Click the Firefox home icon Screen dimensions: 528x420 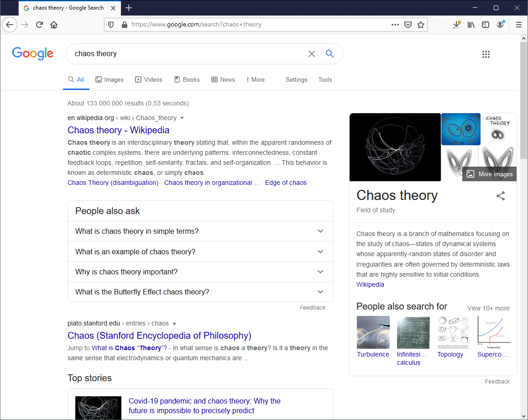tap(54, 25)
